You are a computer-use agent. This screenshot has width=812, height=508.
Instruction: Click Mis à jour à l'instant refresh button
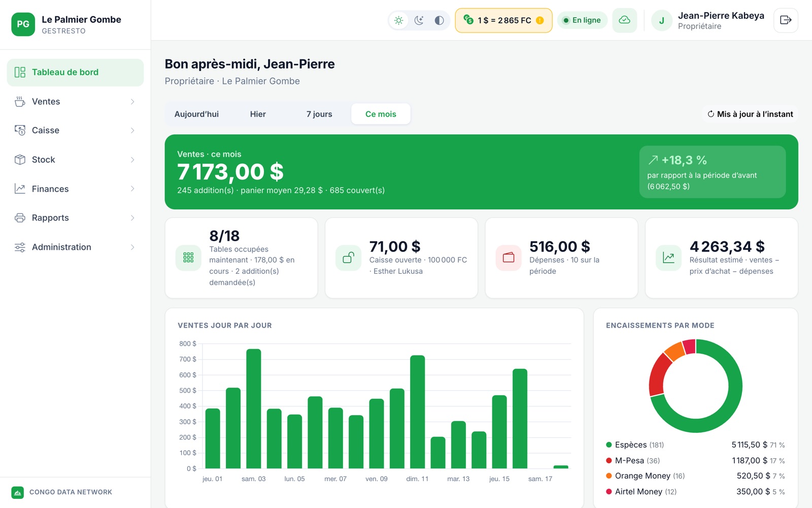750,114
